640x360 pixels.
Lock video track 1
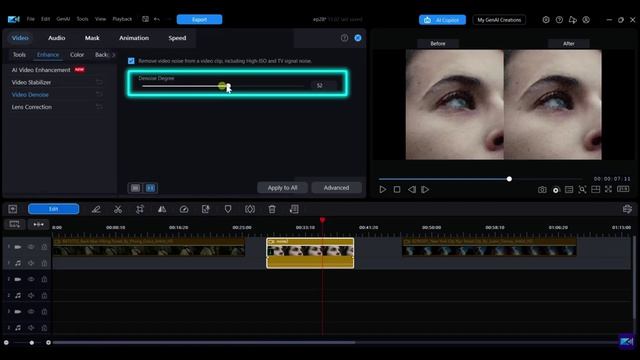[x=44, y=247]
